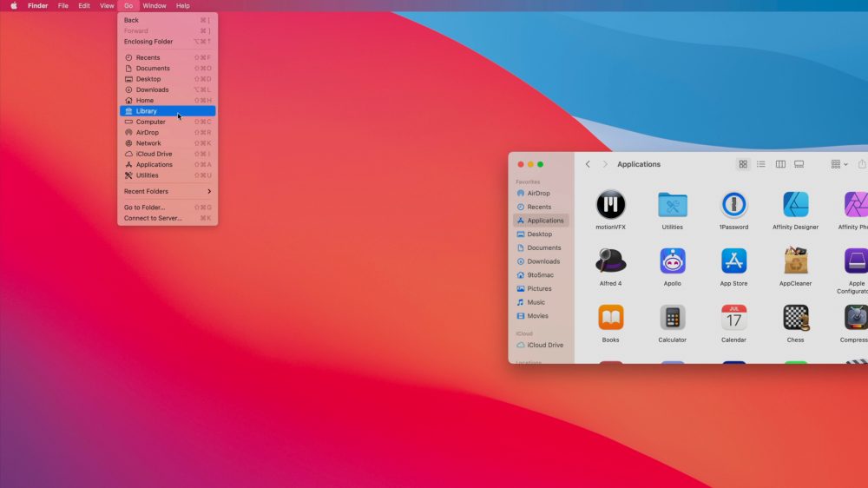Open the Affinity Designer app icon
The height and width of the screenshot is (488, 868).
click(x=795, y=205)
